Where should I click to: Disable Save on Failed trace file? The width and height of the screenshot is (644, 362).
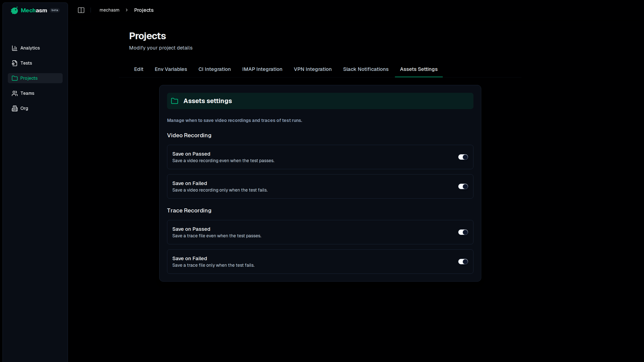coord(463,261)
